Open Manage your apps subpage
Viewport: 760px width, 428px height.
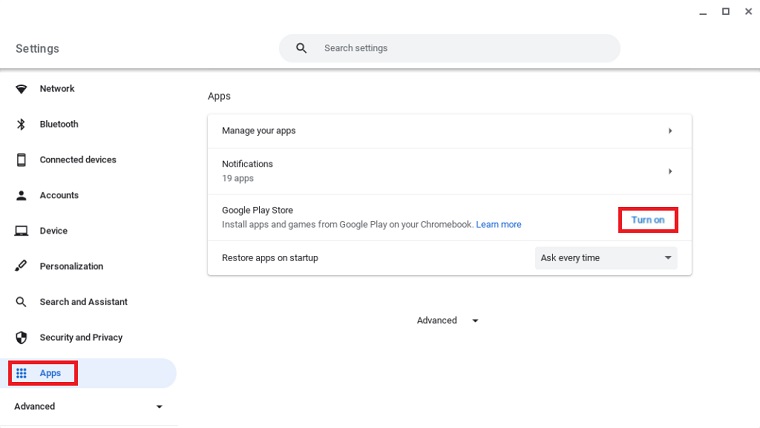click(x=449, y=131)
